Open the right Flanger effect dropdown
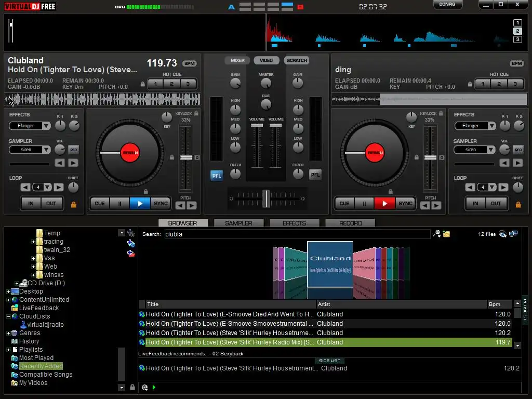 point(491,126)
